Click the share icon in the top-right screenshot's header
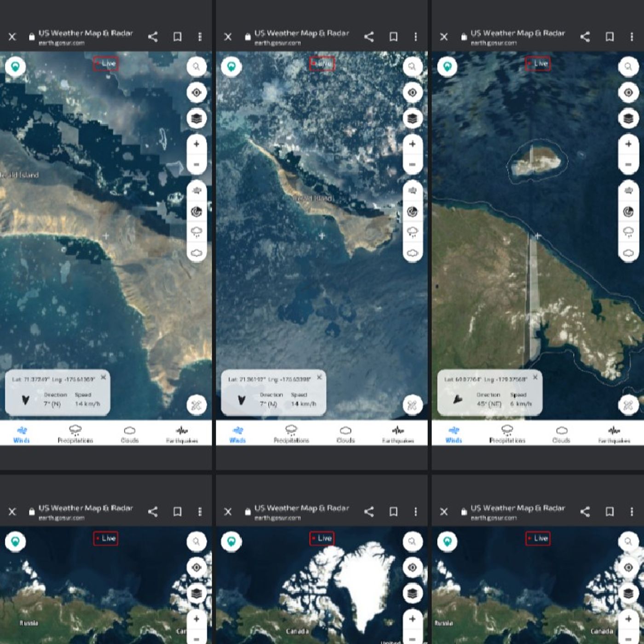Viewport: 644px width, 644px height. click(x=585, y=37)
